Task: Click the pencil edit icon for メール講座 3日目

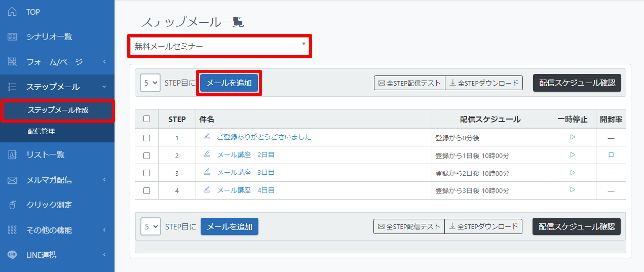Action: point(206,172)
